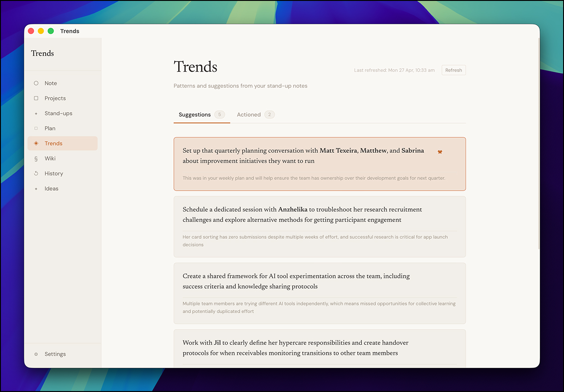Click the green maximize window button
Image resolution: width=564 pixels, height=392 pixels.
click(x=51, y=31)
